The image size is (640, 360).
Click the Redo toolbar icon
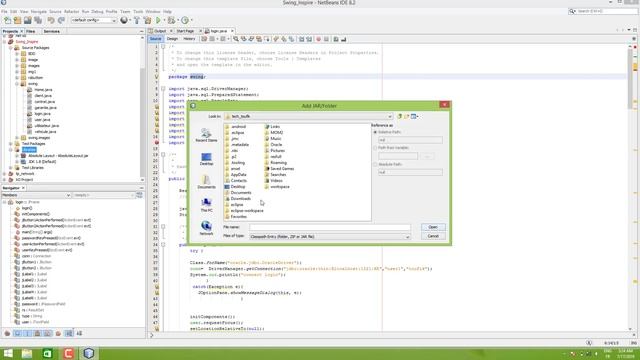click(x=61, y=20)
